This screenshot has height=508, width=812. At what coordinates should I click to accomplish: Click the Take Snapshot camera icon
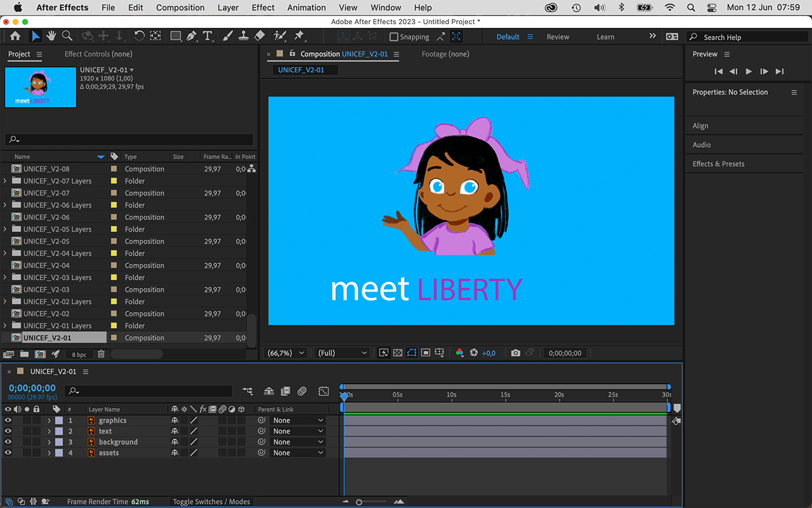pos(515,352)
